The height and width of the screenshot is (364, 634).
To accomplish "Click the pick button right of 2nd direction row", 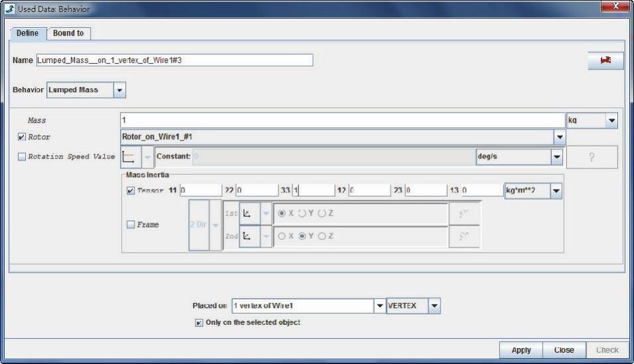I will coord(464,236).
